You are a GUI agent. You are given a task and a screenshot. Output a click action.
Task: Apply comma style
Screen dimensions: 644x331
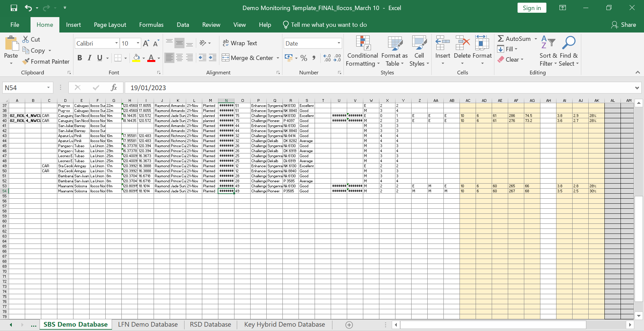[x=314, y=58]
